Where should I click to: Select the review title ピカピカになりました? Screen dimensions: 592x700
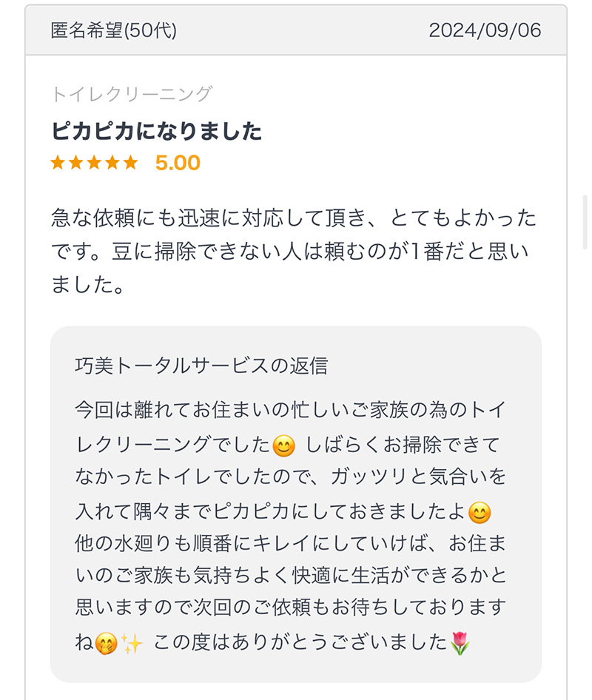156,131
